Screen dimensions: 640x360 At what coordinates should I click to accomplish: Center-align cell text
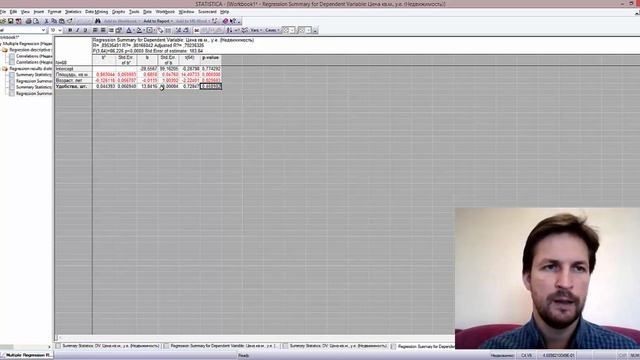coord(103,30)
